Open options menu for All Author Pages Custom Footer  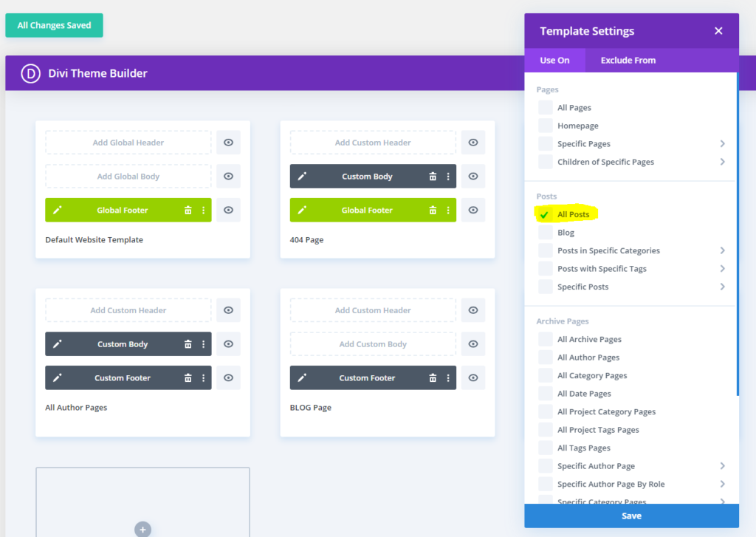pos(203,378)
